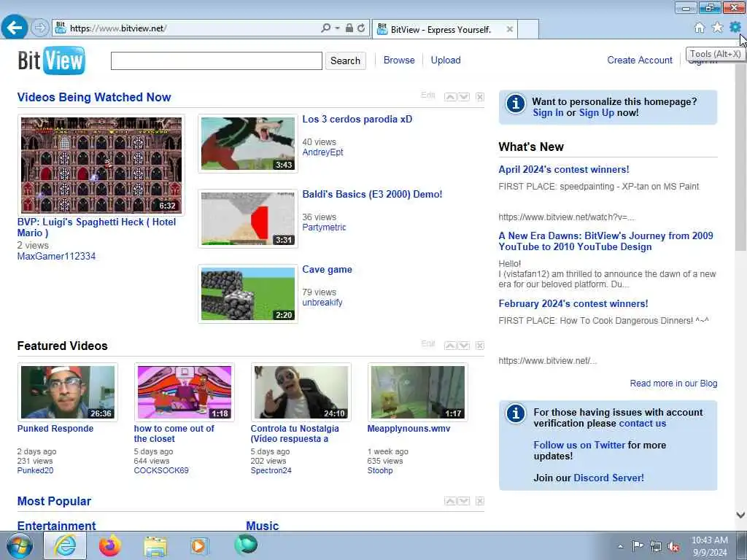Move Featured Videos section up
The height and width of the screenshot is (560, 747).
click(x=450, y=346)
